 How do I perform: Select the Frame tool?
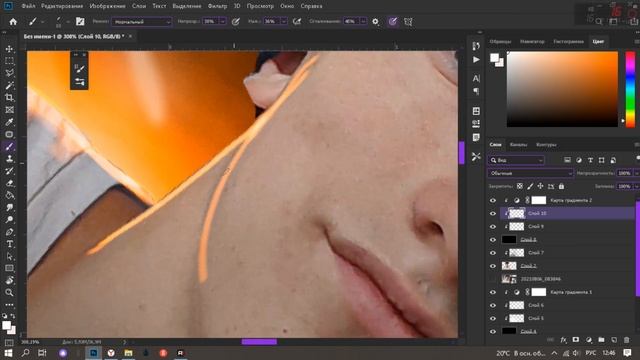tap(9, 110)
